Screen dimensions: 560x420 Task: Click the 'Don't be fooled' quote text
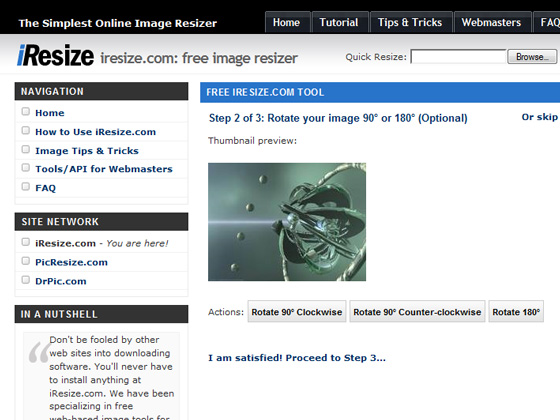click(112, 379)
